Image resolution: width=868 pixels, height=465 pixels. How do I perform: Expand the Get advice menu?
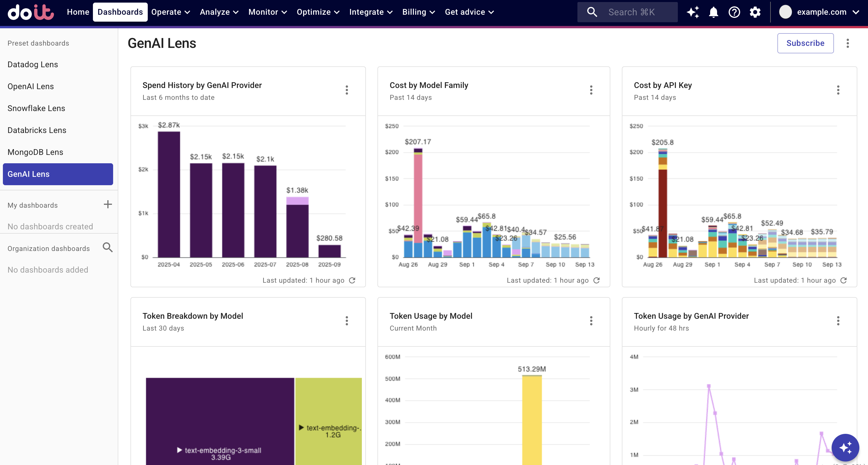pos(469,12)
